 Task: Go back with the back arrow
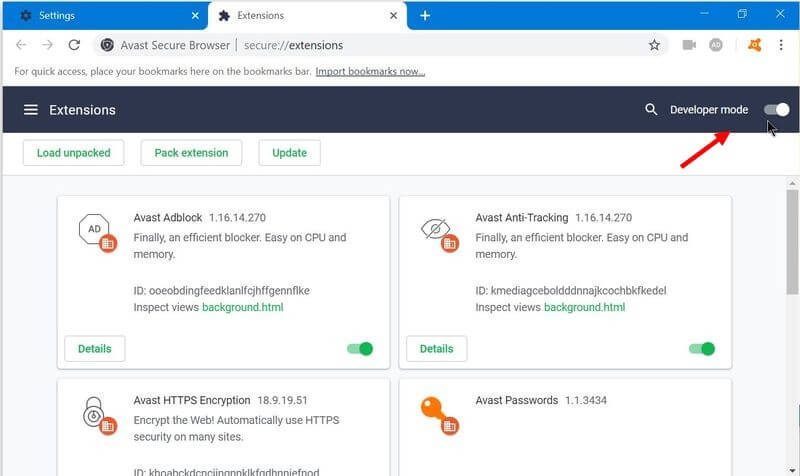click(x=21, y=45)
